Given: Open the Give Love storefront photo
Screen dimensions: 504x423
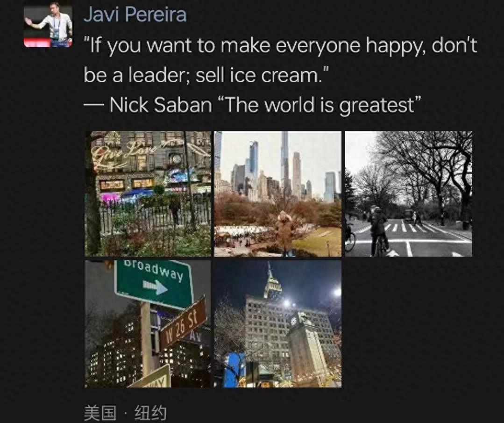Looking at the screenshot, I should click(148, 194).
